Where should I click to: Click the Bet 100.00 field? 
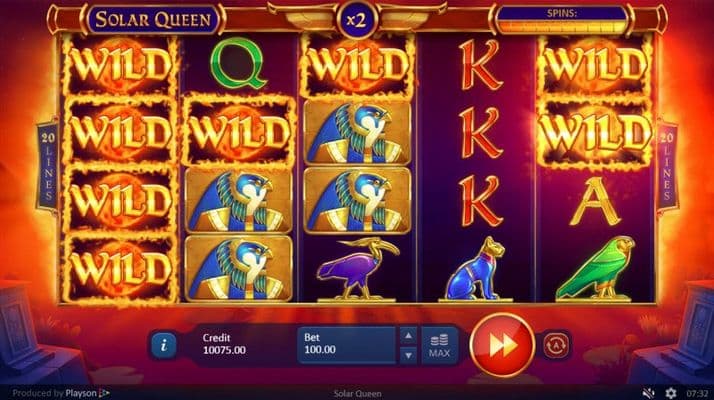[x=347, y=345]
